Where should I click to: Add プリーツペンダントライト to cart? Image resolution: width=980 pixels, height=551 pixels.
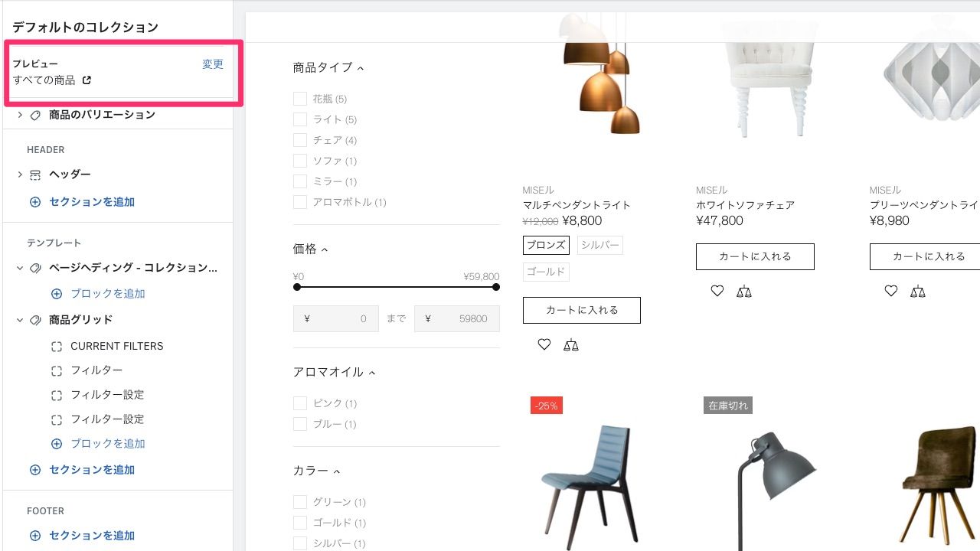coord(925,256)
